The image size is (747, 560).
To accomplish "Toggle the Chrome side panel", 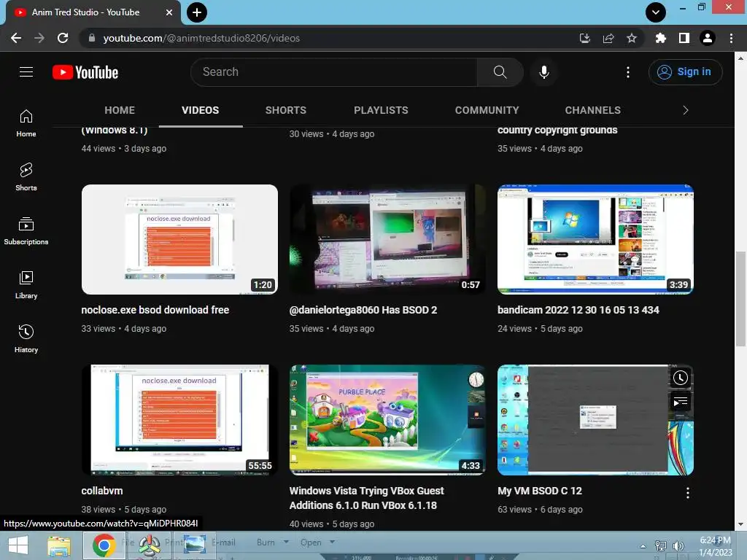I will pos(684,38).
